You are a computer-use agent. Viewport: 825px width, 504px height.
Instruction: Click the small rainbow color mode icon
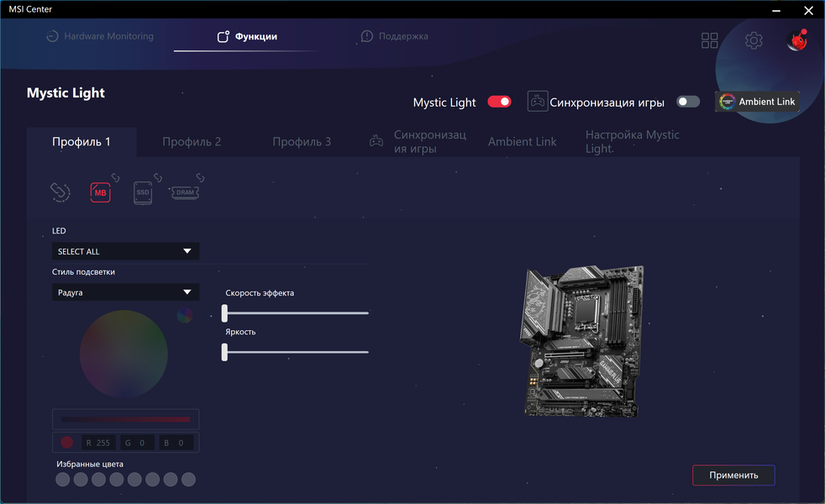[185, 315]
